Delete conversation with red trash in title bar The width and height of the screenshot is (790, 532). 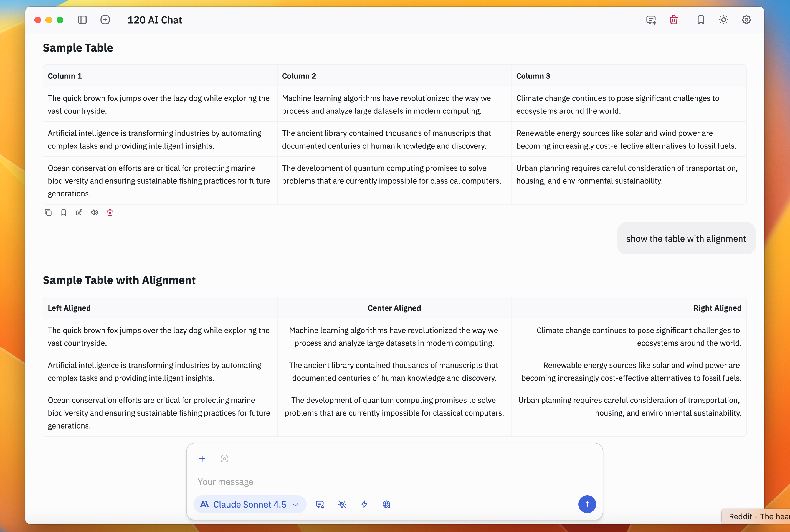674,20
